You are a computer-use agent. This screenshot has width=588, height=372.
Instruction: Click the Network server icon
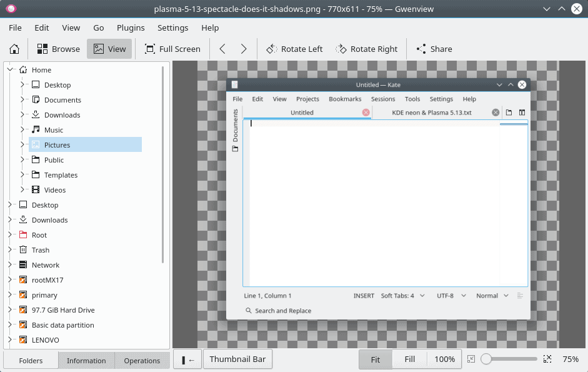[x=23, y=264]
